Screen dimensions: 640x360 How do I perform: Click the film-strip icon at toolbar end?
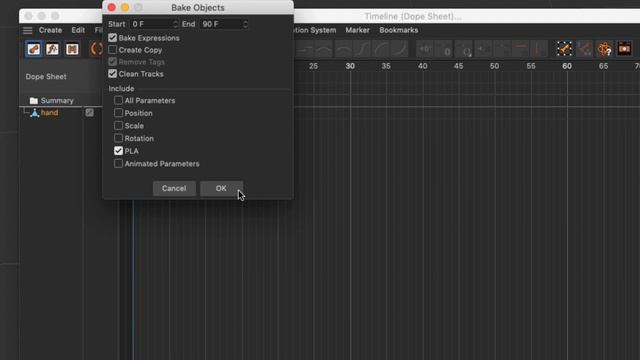624,49
